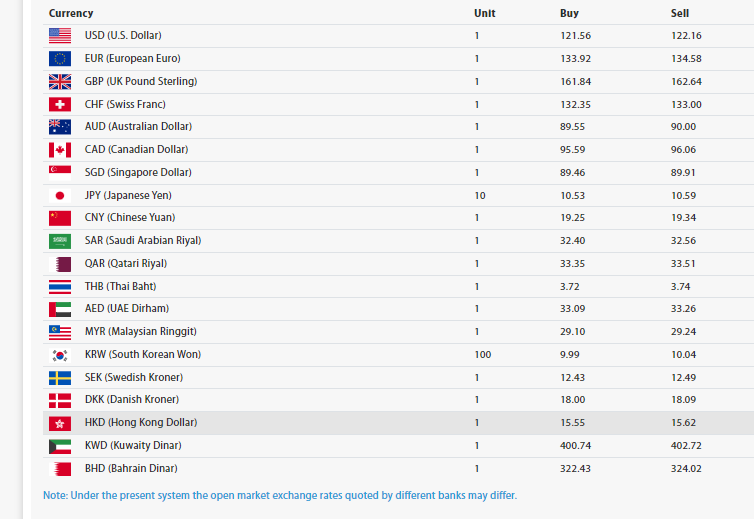This screenshot has width=754, height=519.
Task: Click the Japanese flag icon
Action: [60, 196]
